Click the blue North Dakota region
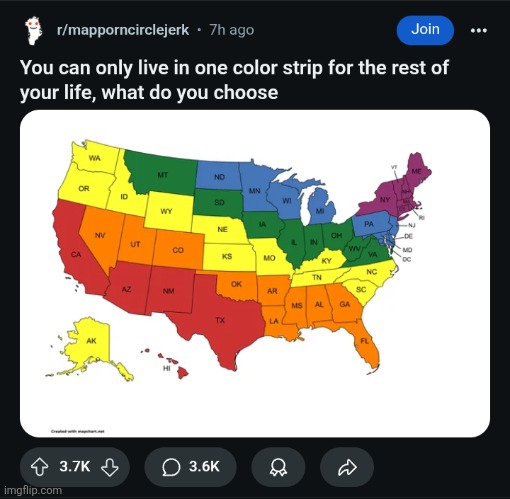The height and width of the screenshot is (499, 510). click(218, 176)
